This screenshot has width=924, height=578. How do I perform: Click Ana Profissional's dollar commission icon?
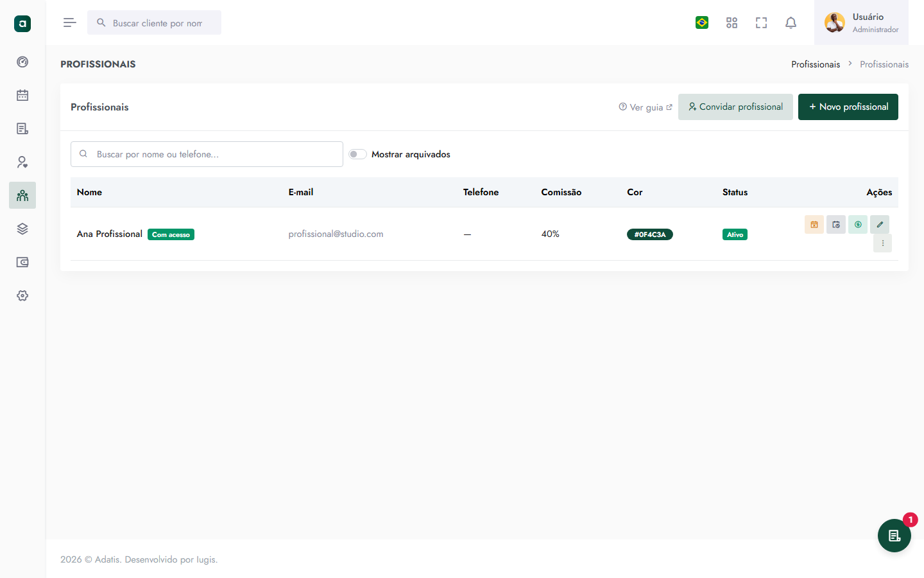coord(858,224)
